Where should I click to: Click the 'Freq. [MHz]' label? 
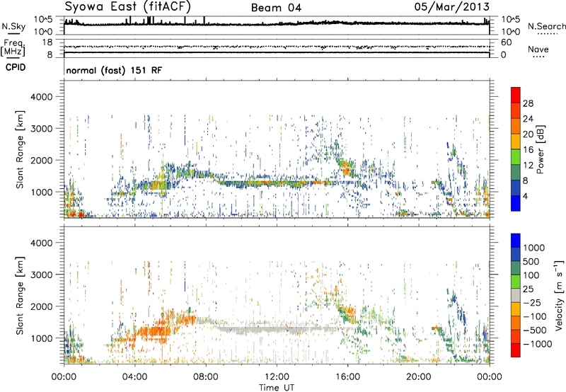(x=13, y=48)
